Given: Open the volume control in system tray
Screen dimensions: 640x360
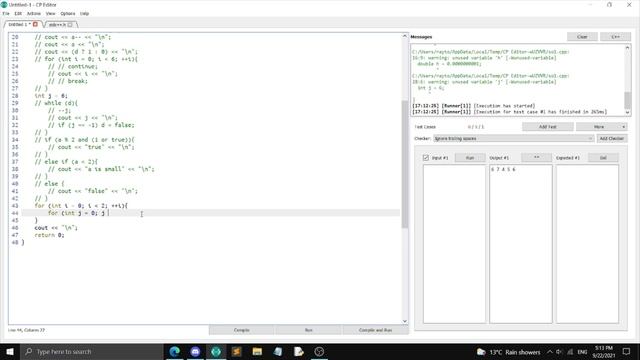Looking at the screenshot, I should 559,352.
